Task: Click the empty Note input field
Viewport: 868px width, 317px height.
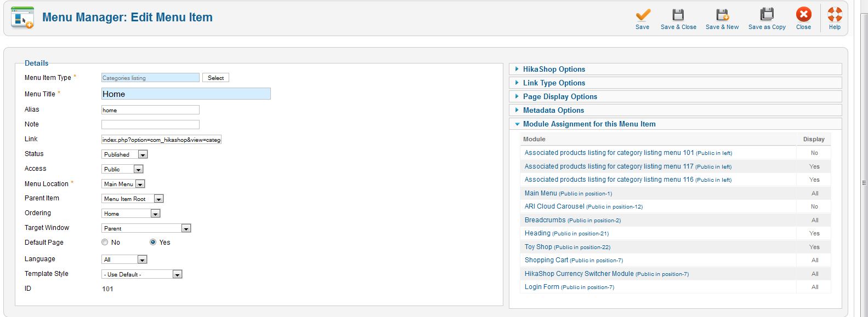Action: pos(150,125)
